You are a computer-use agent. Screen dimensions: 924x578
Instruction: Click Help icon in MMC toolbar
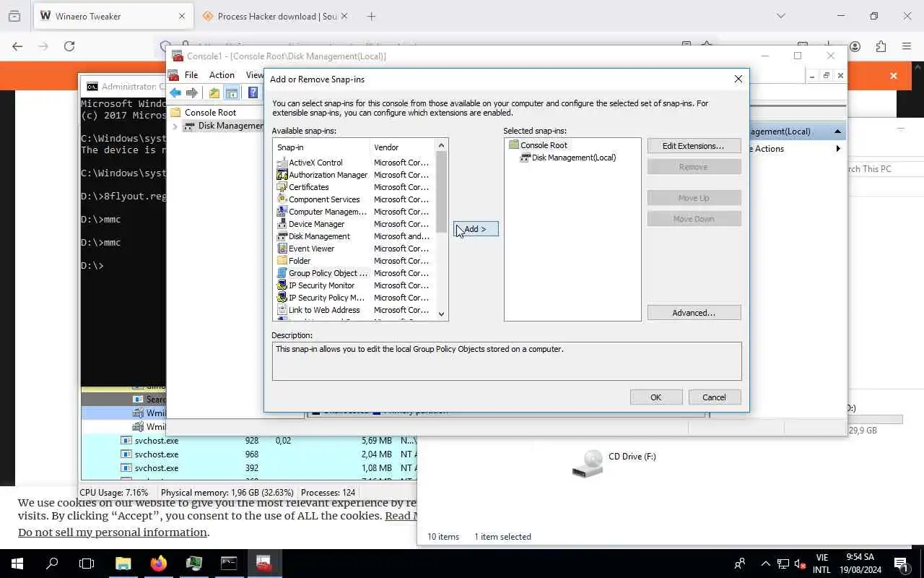pos(253,92)
